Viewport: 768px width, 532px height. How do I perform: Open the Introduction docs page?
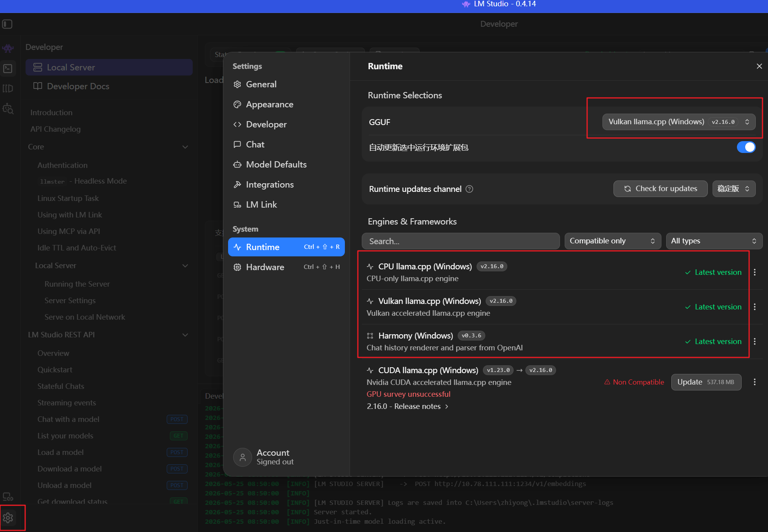(x=52, y=112)
